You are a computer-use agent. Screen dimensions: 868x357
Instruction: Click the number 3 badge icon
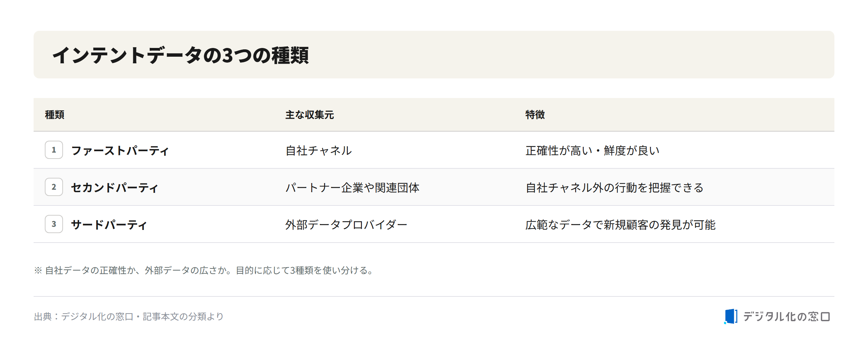pyautogui.click(x=54, y=224)
